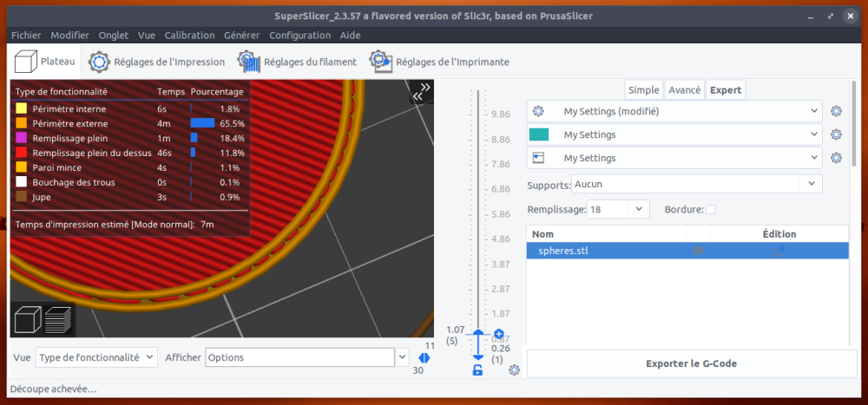Open the Configuration menu

point(300,36)
